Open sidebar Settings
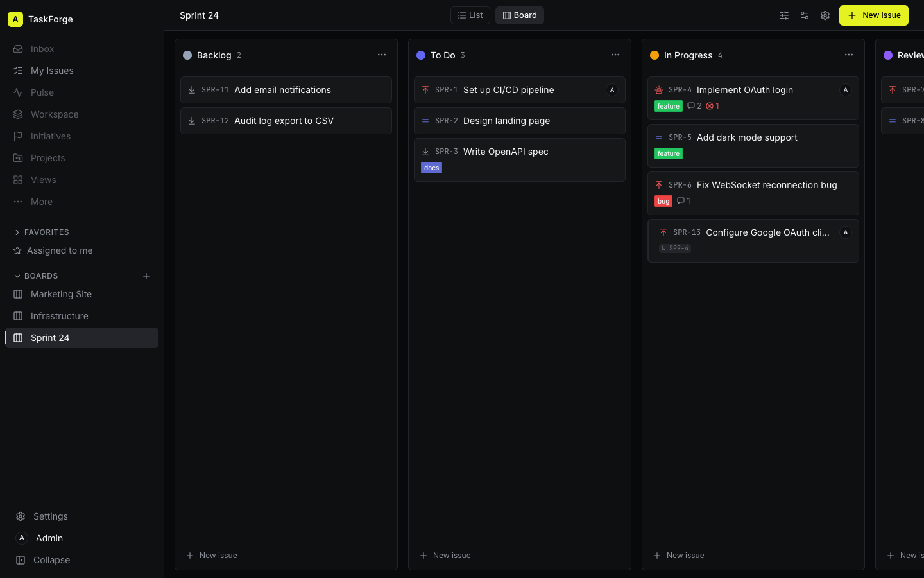The image size is (924, 578). pyautogui.click(x=81, y=516)
